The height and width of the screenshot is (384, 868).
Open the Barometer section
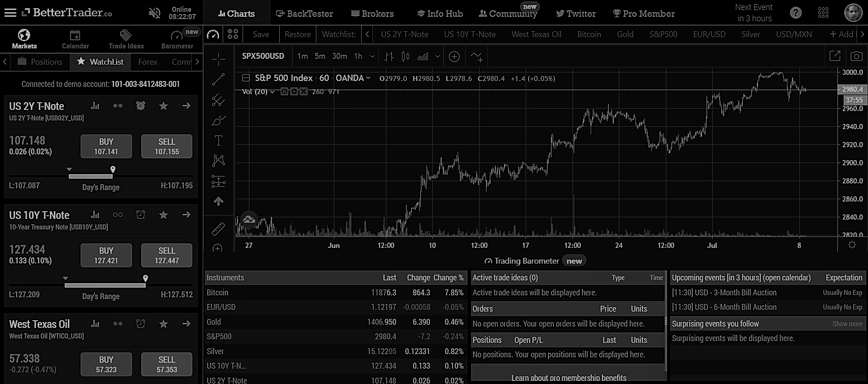click(177, 39)
